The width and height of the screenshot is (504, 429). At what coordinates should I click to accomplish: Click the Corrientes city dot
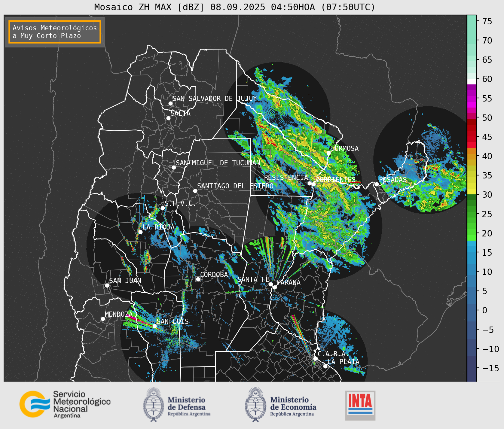coord(313,184)
